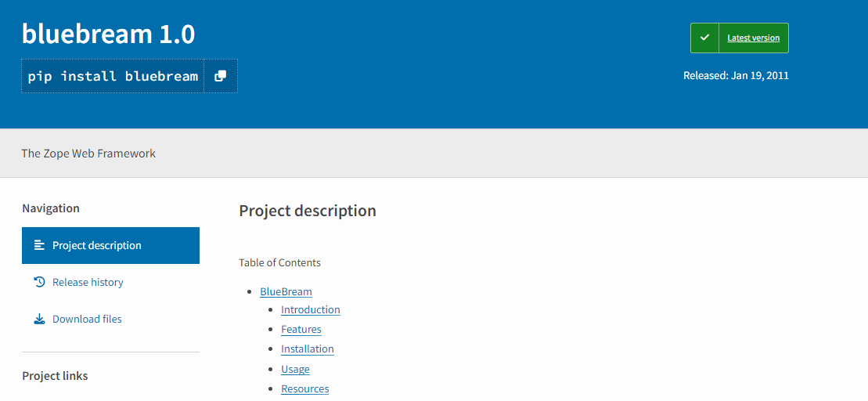Click the Download files arrow icon
The image size is (868, 401).
point(39,319)
